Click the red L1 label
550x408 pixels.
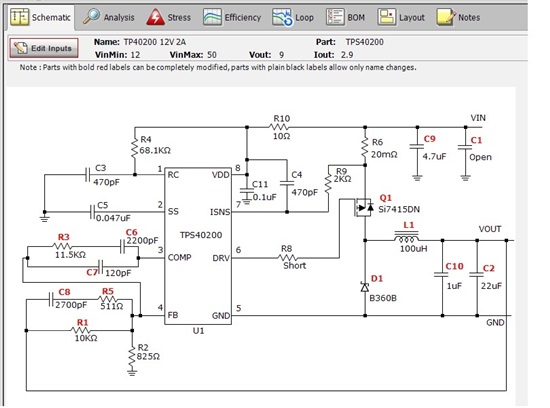[409, 225]
